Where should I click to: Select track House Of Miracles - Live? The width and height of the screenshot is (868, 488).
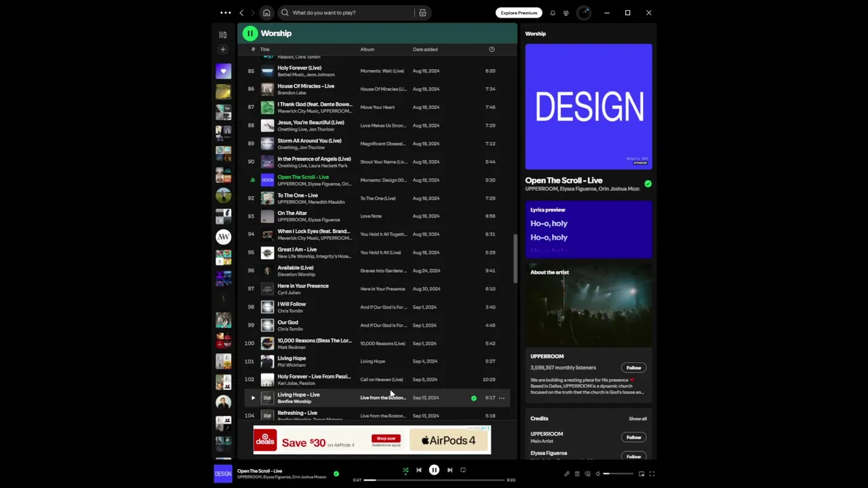coord(377,89)
